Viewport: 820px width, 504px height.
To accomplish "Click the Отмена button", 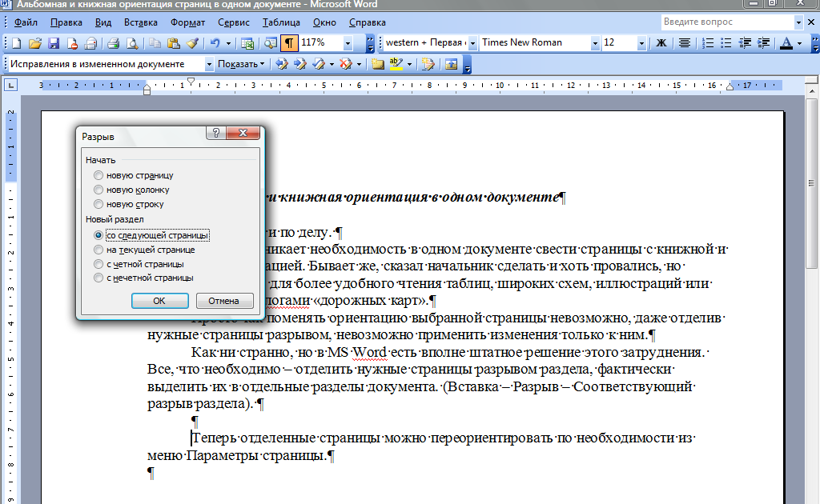I will tap(224, 301).
